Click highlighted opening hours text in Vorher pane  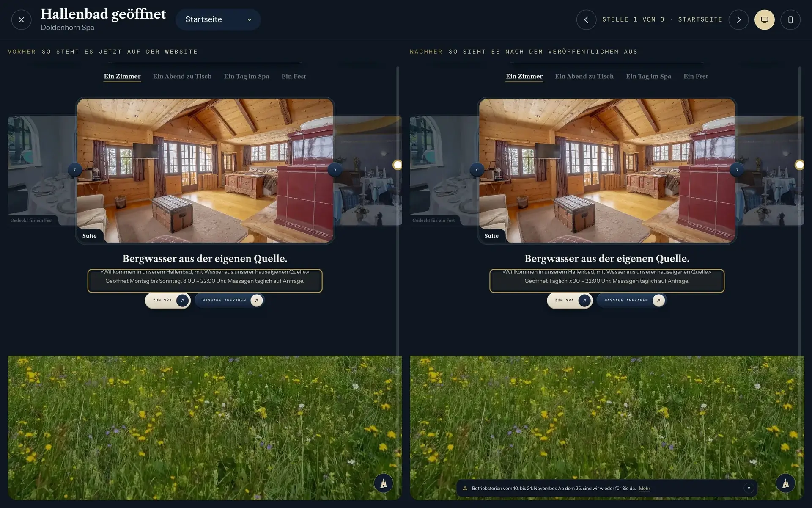[x=205, y=281]
